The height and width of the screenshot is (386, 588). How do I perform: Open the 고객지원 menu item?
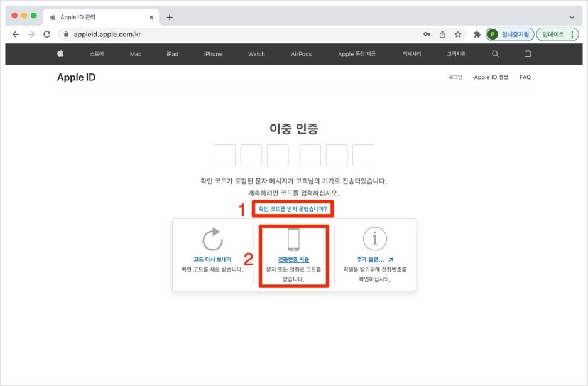(x=456, y=54)
